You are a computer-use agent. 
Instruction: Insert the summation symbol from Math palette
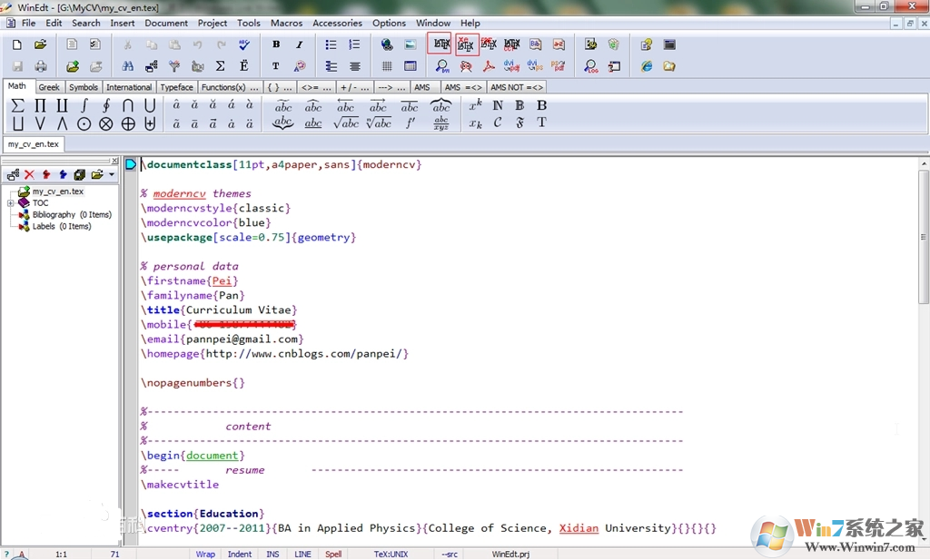pyautogui.click(x=17, y=105)
